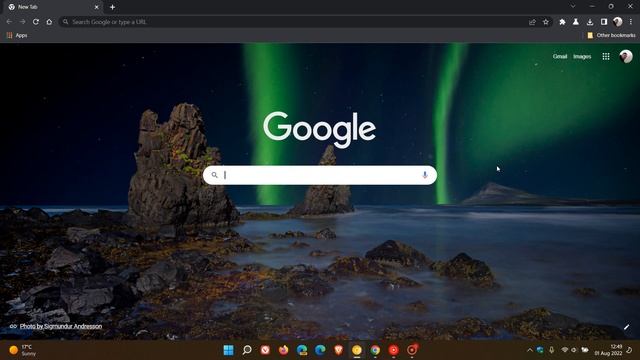Image resolution: width=640 pixels, height=360 pixels.
Task: Start voice search with microphone icon
Action: click(424, 175)
